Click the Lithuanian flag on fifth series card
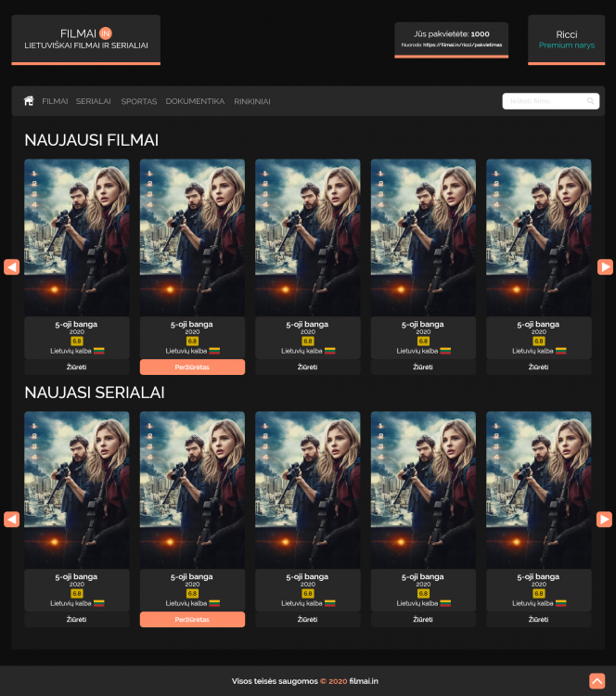616x696 pixels. [561, 603]
